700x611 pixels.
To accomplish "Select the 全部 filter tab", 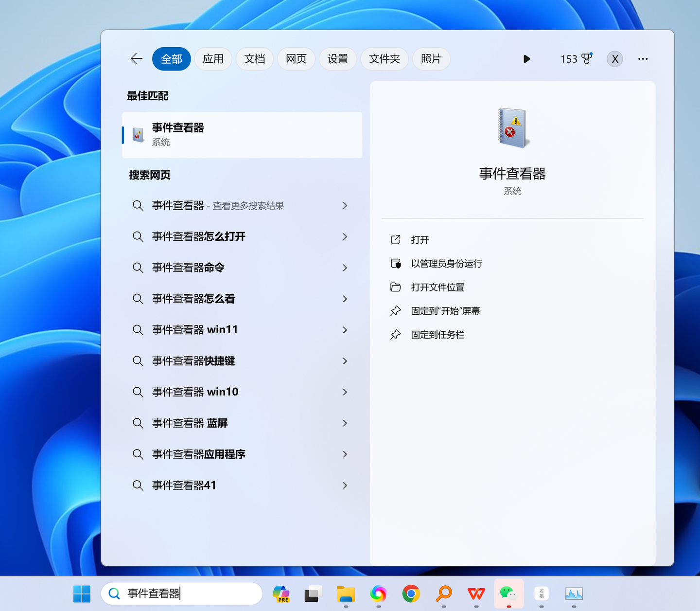I will point(172,59).
